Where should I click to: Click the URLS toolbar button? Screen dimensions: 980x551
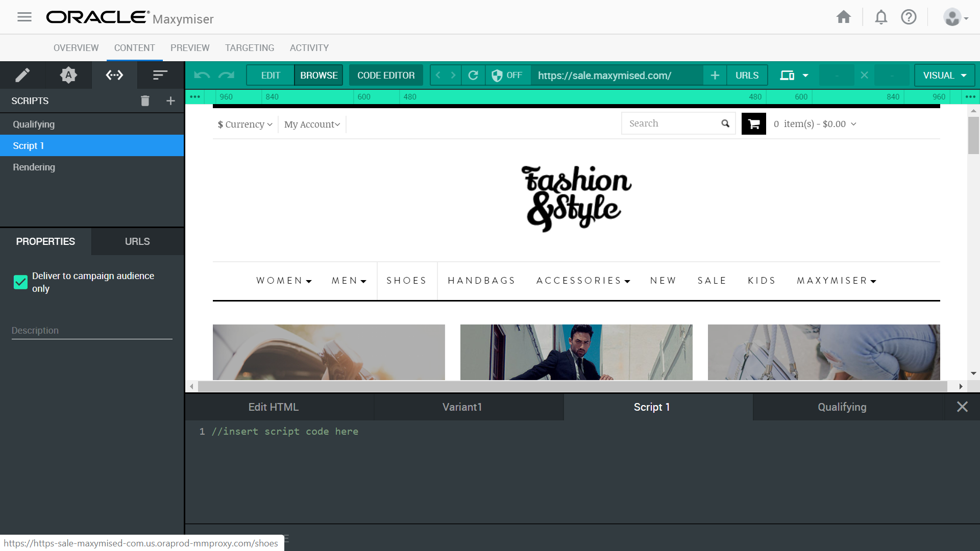(x=747, y=76)
